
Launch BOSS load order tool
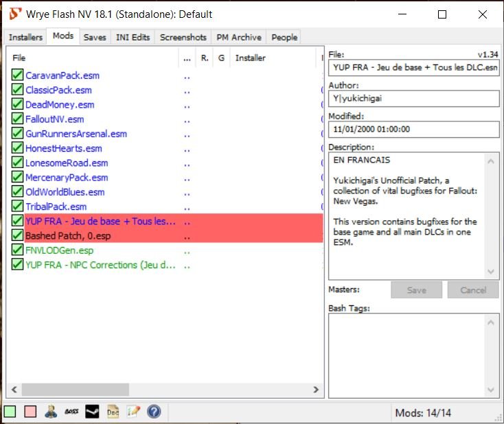pos(71,412)
